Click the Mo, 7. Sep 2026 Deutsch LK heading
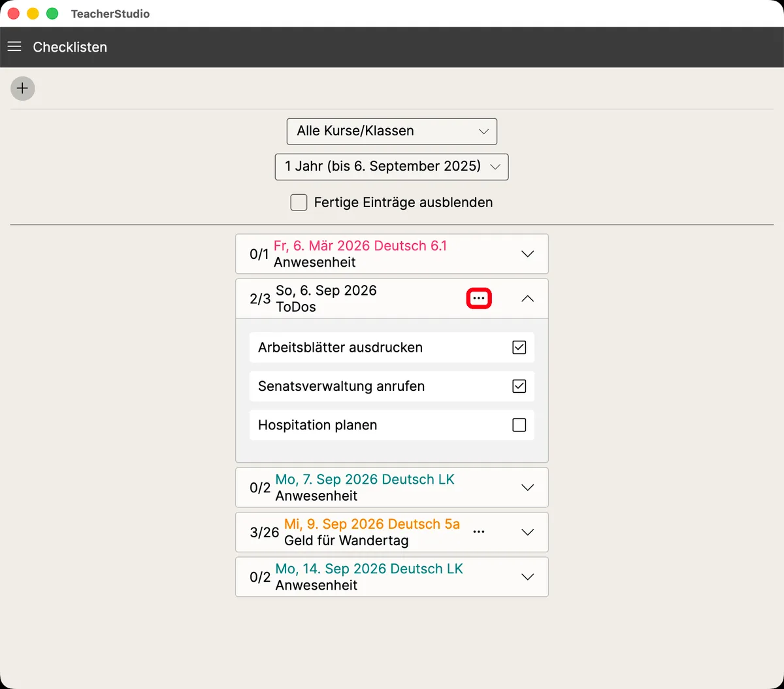 point(365,479)
